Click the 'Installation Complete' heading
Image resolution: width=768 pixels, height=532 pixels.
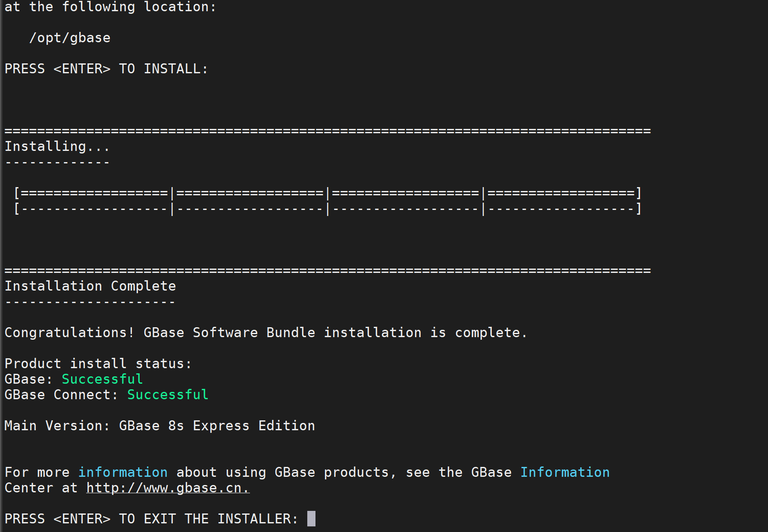[x=90, y=286]
